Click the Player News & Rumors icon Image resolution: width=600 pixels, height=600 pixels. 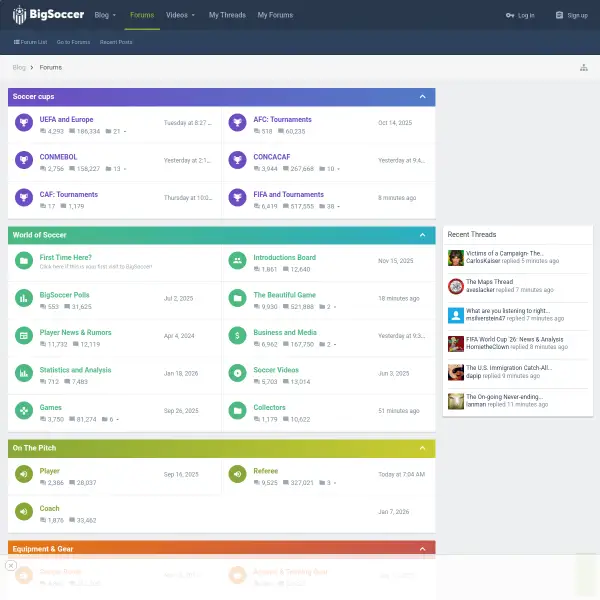(24, 336)
